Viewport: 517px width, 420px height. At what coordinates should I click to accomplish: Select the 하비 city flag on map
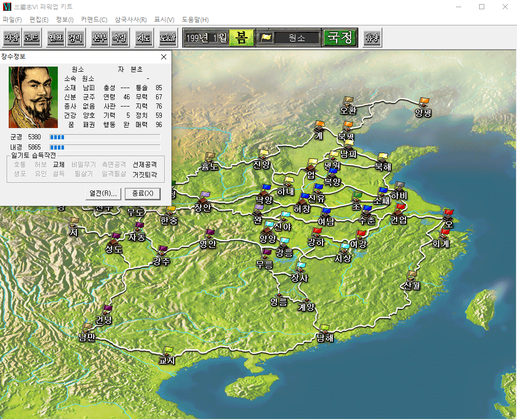tap(399, 186)
